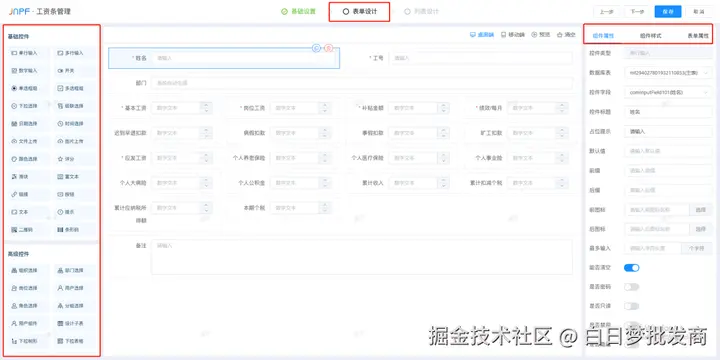This screenshot has width=720, height=360.
Task: Enable the 是否密码 password switch
Action: coord(631,287)
